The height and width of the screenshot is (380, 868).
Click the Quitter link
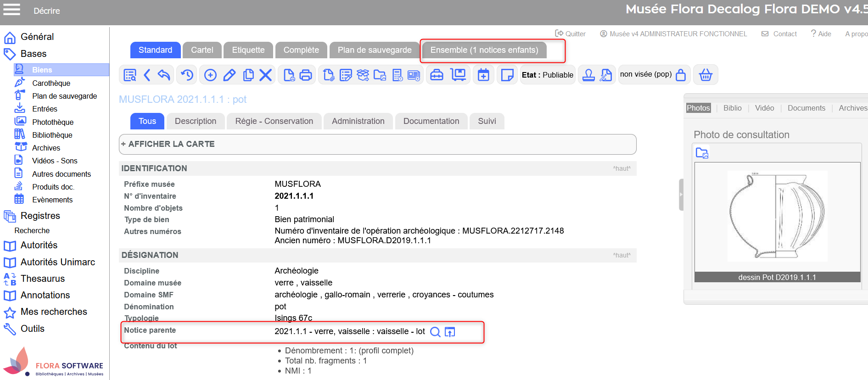coord(571,34)
